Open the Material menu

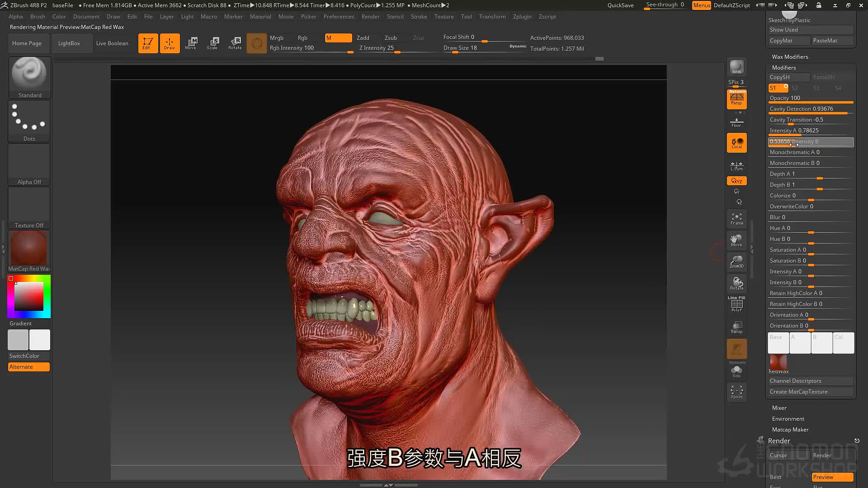click(260, 17)
